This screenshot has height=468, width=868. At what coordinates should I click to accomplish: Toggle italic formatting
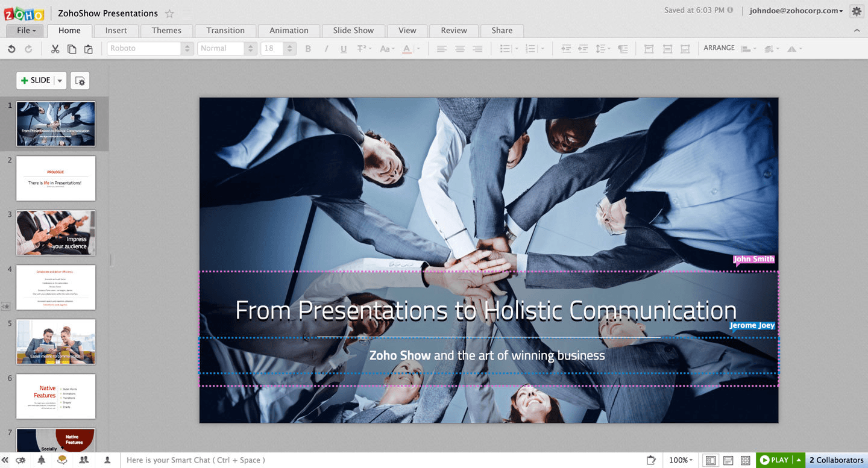326,49
